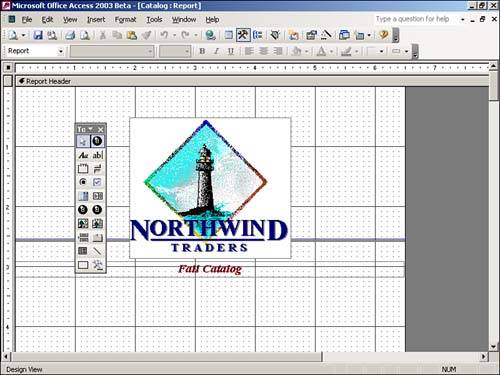The image size is (500, 375).
Task: Select the Toggle Button tool in Toolbox
Action: (x=97, y=169)
